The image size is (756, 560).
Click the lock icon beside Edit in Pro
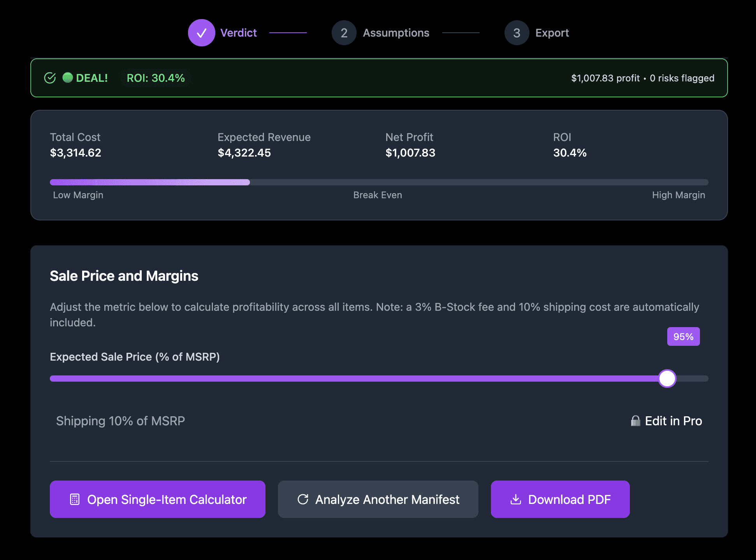click(635, 421)
